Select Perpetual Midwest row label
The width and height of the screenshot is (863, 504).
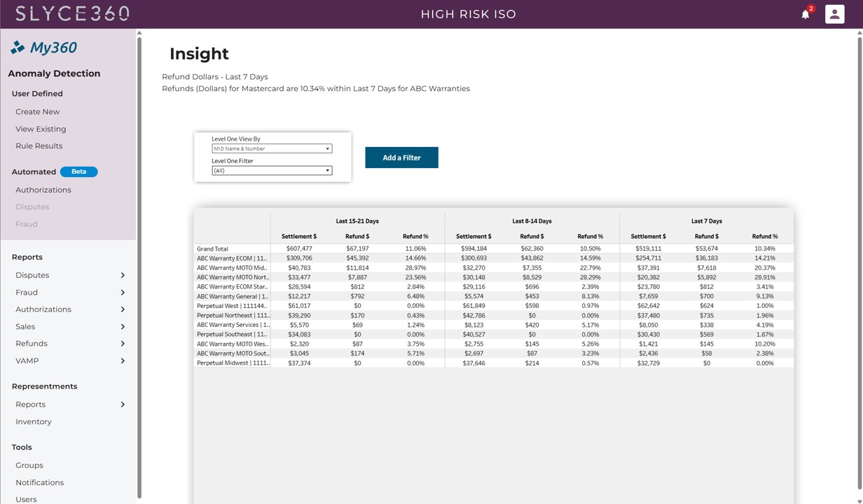(x=233, y=363)
